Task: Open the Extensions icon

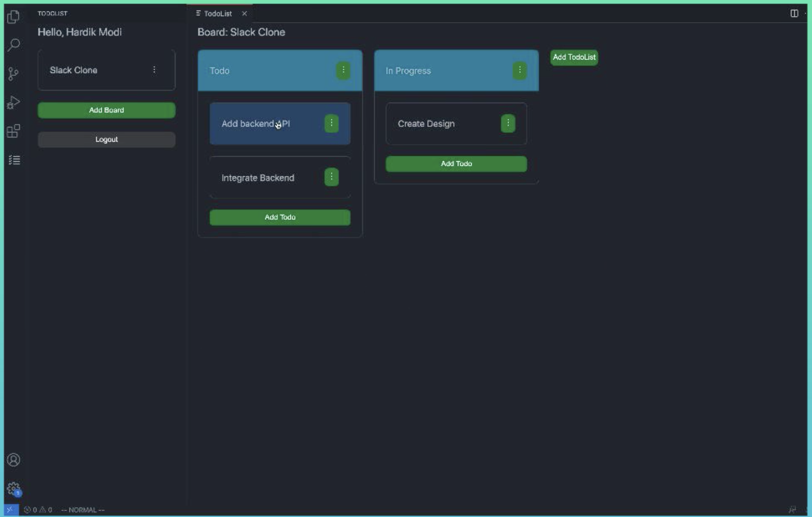Action: (x=13, y=131)
